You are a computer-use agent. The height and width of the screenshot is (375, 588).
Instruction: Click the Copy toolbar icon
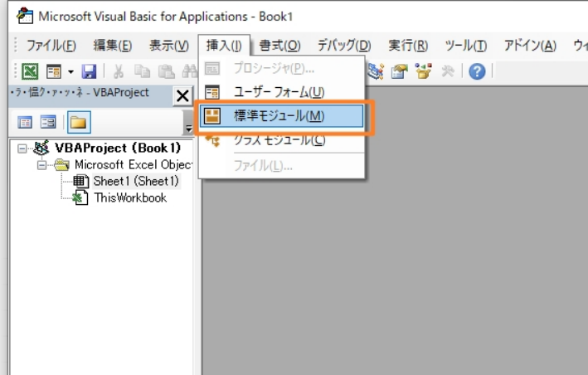click(x=142, y=71)
